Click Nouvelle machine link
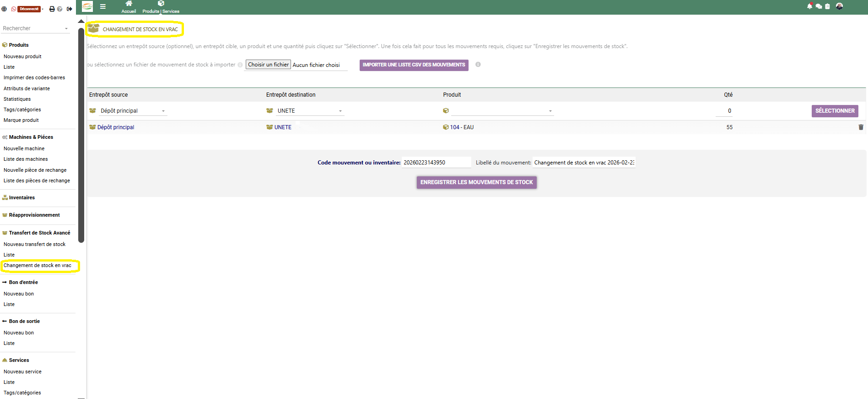Image resolution: width=868 pixels, height=399 pixels. click(24, 148)
